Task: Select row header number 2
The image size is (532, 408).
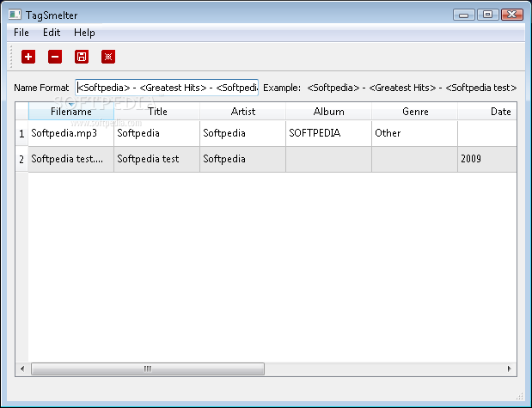Action: 21,159
